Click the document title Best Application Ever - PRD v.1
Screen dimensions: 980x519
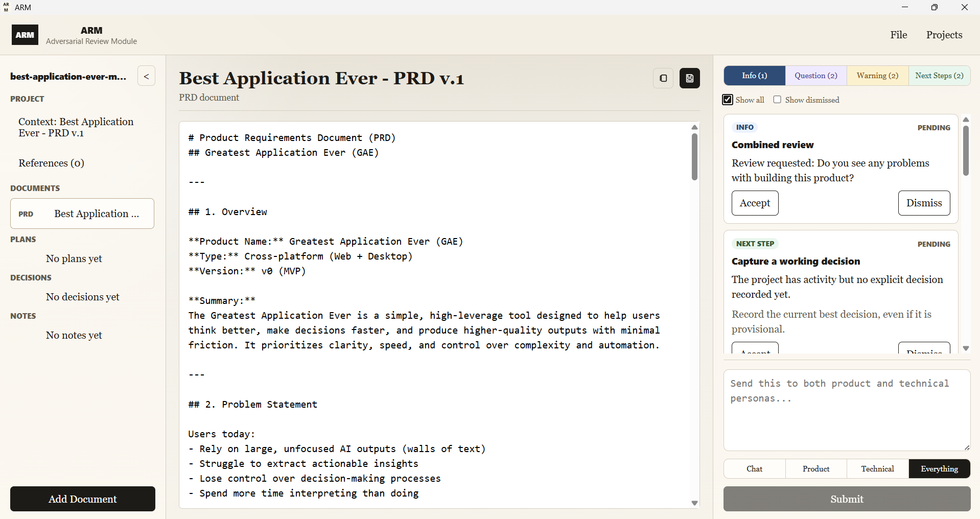[x=321, y=78]
